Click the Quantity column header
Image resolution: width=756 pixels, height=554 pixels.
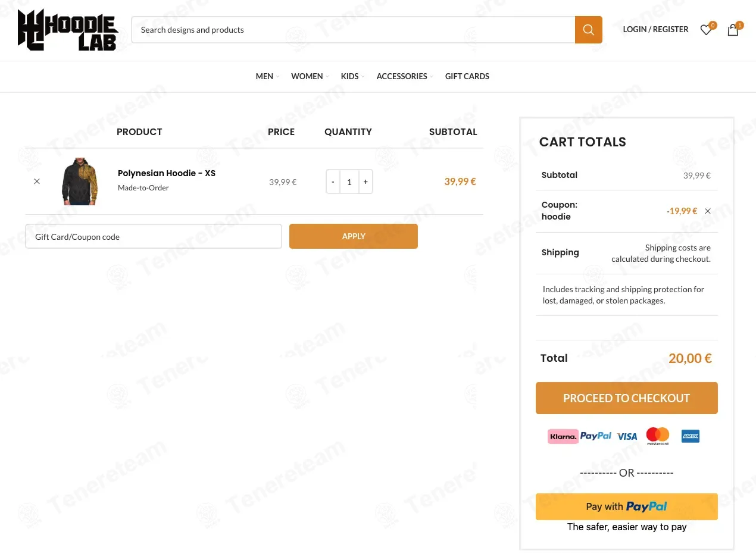(x=348, y=132)
